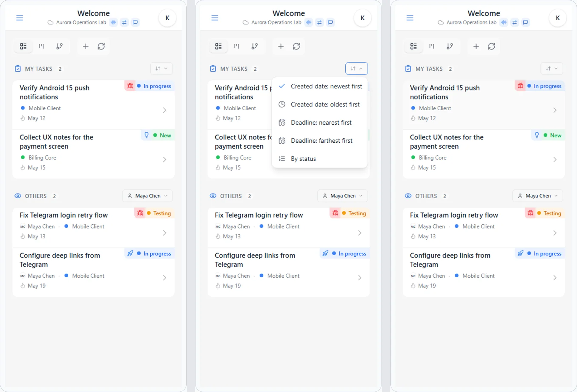Expand Fix Telegram login chevron, middle screen
This screenshot has width=577, height=392.
tap(360, 233)
